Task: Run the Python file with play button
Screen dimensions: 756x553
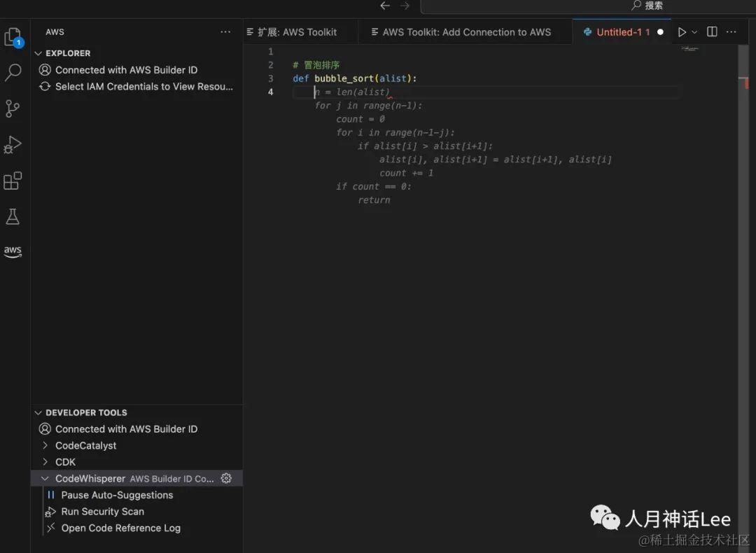Action: pos(682,32)
